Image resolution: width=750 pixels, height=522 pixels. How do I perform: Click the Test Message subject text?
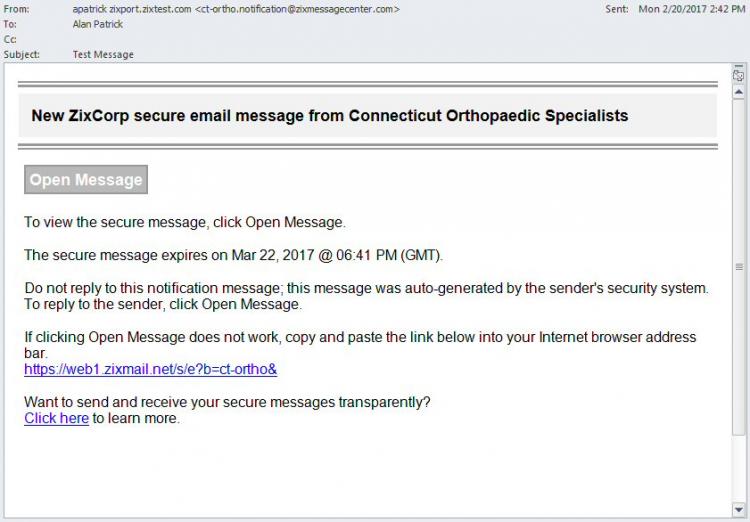(103, 55)
